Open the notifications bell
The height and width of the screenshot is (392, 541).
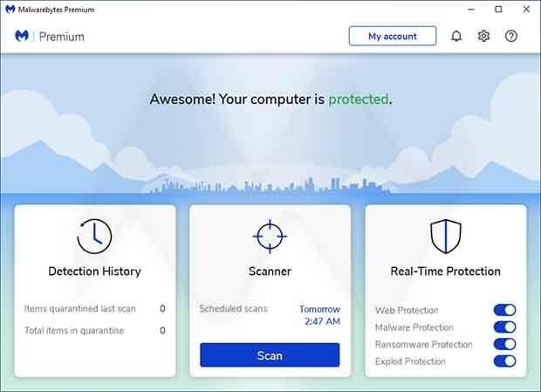tap(456, 36)
